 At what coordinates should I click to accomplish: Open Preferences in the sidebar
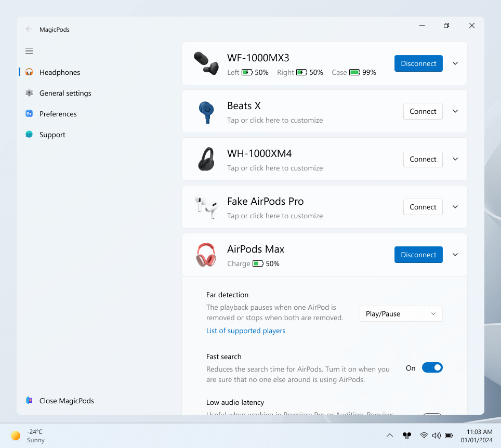point(58,114)
